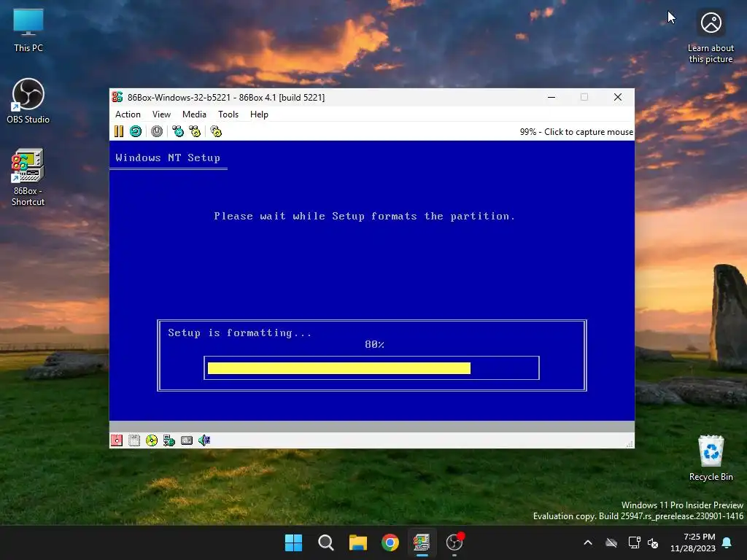The width and height of the screenshot is (747, 560).
Task: Open the Media menu
Action: [x=194, y=114]
